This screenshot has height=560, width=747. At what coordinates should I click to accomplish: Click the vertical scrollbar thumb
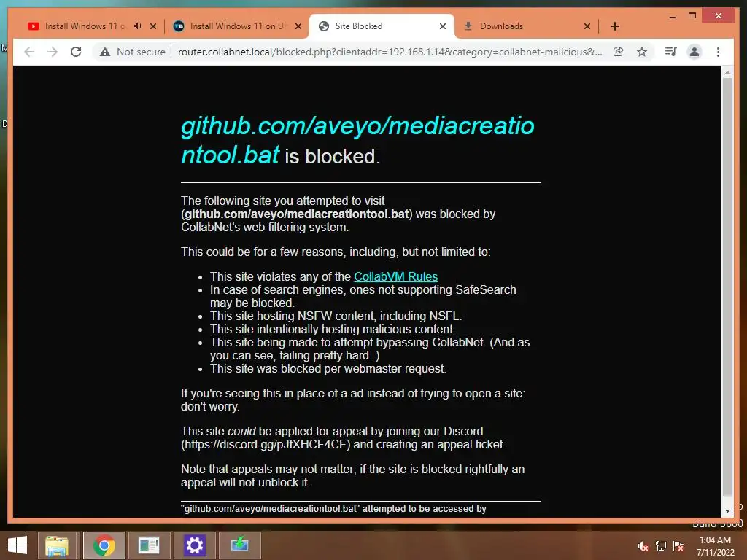(x=727, y=287)
